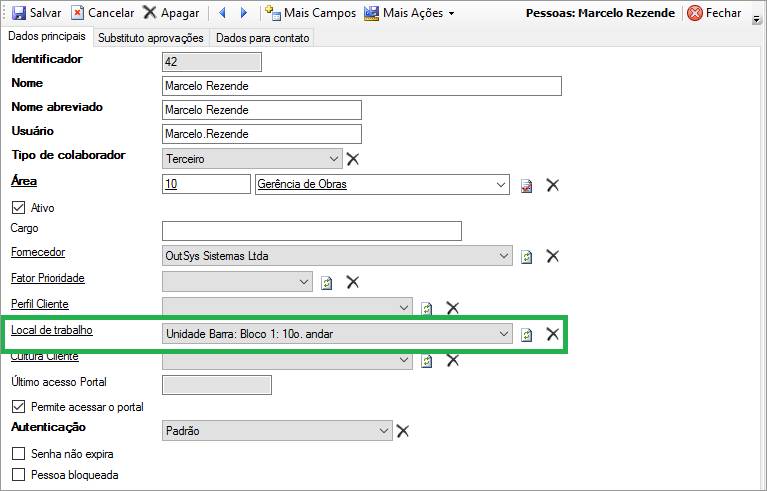Image resolution: width=767 pixels, height=491 pixels.
Task: Clear the Área field with X
Action: [x=552, y=185]
